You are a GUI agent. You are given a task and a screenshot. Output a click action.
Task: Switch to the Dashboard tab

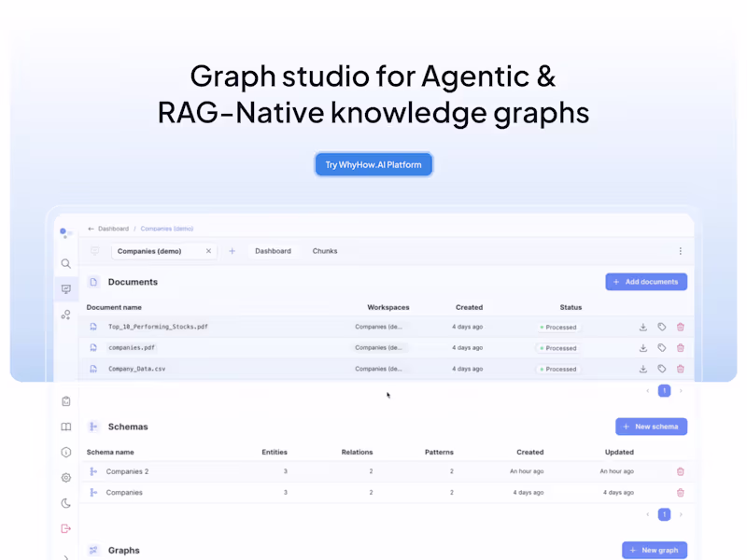pos(273,251)
